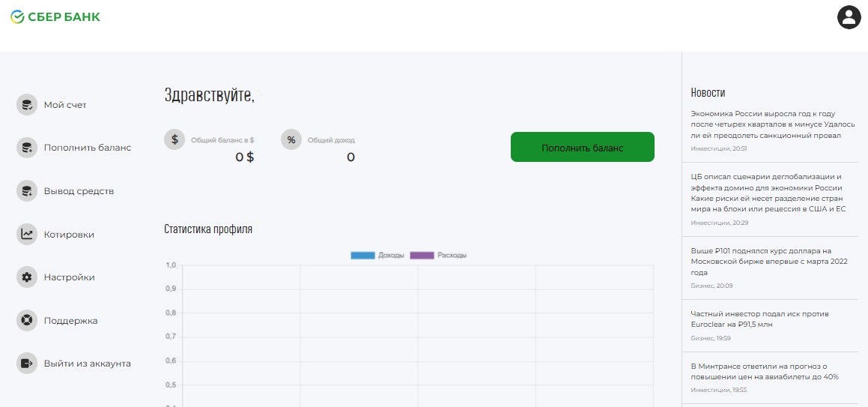Click the Бизнес, 19:59 timestamp

(711, 338)
